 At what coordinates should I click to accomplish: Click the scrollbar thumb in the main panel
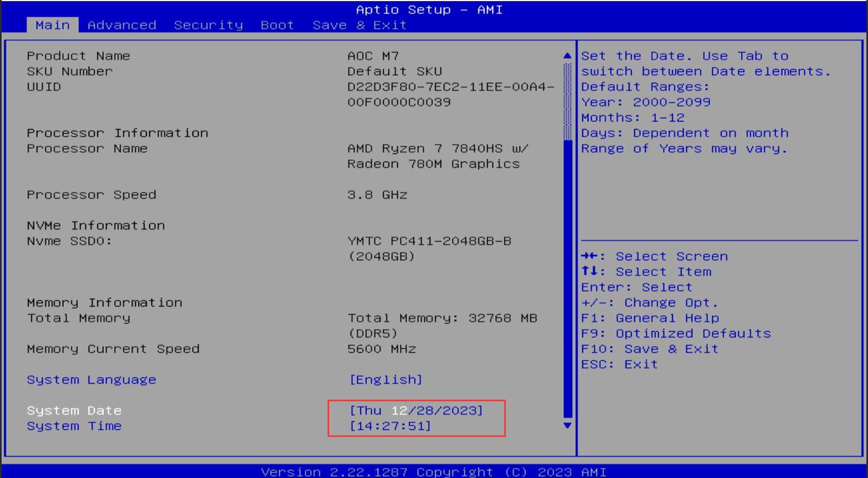pyautogui.click(x=568, y=275)
